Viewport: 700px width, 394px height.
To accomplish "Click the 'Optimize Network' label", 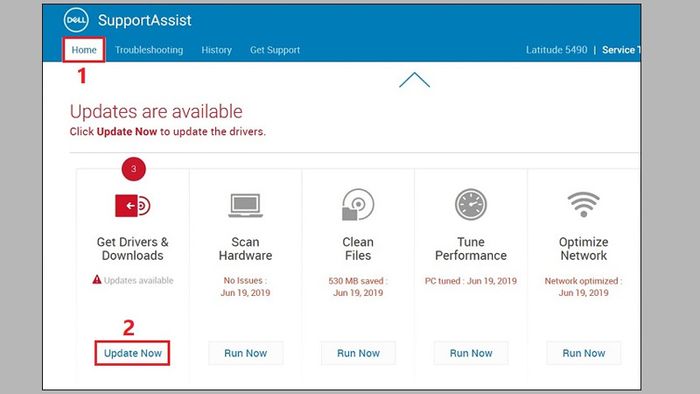I will [x=583, y=249].
